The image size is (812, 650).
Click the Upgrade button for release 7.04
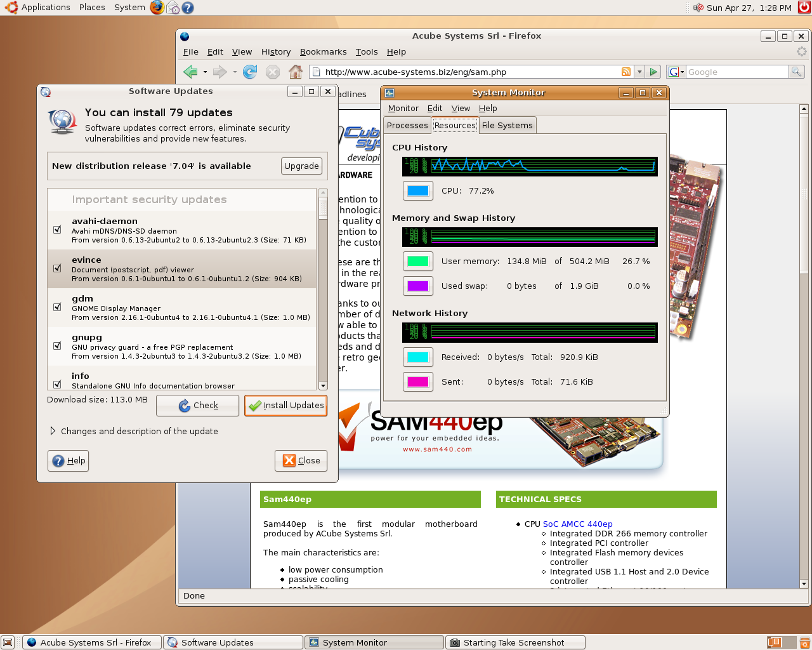point(301,166)
